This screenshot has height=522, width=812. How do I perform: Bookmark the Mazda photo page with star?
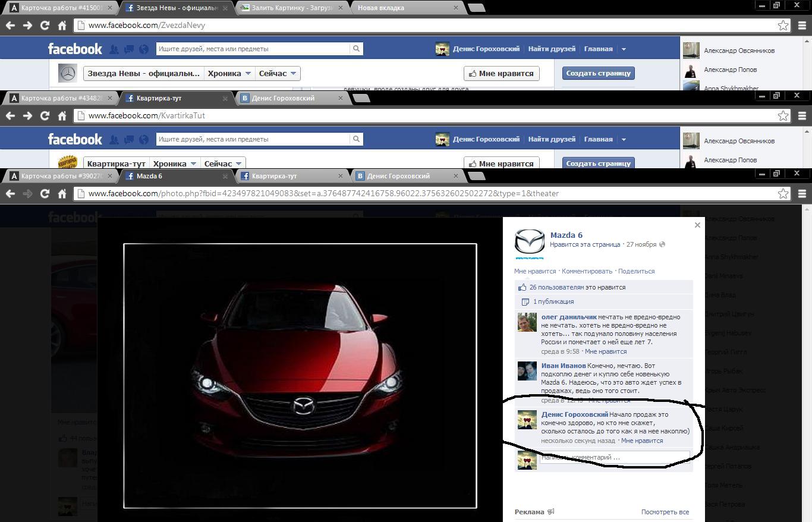(783, 193)
